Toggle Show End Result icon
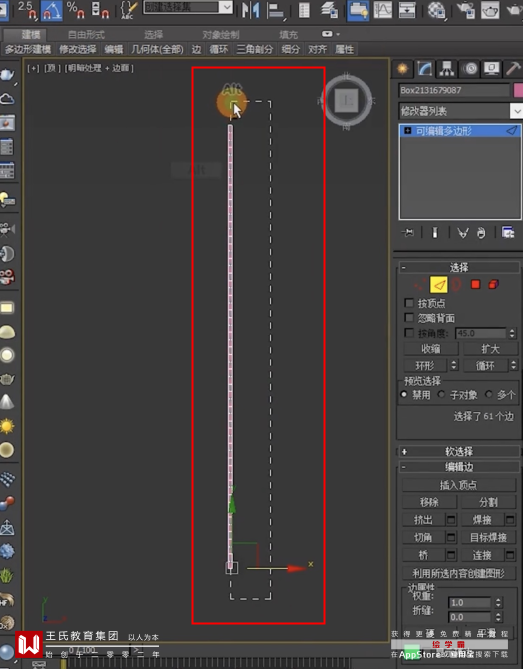Image resolution: width=523 pixels, height=669 pixels. tap(435, 233)
